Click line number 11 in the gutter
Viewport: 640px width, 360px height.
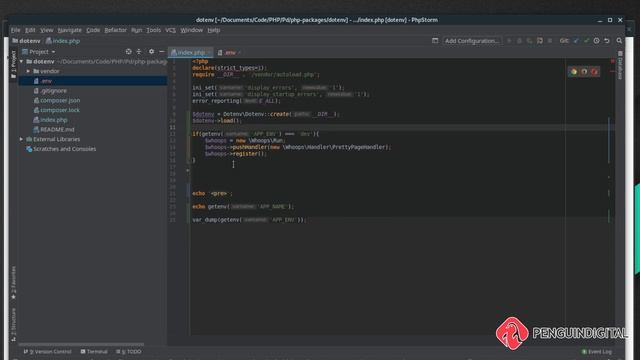click(x=173, y=127)
